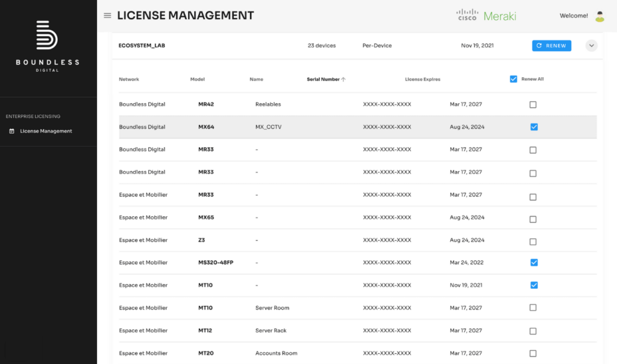Expand the ECOSYSTEM_LAB details chevron
Image resolution: width=617 pixels, height=364 pixels.
(x=591, y=45)
